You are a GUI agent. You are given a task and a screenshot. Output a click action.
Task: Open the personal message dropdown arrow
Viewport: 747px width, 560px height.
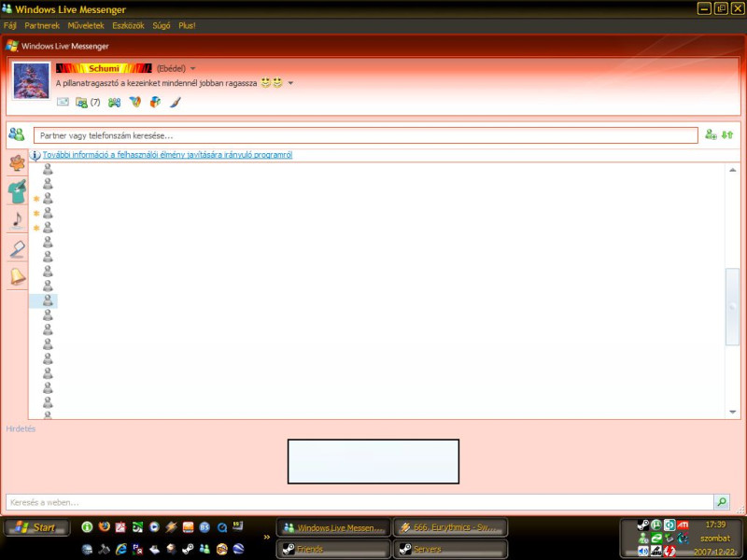290,83
